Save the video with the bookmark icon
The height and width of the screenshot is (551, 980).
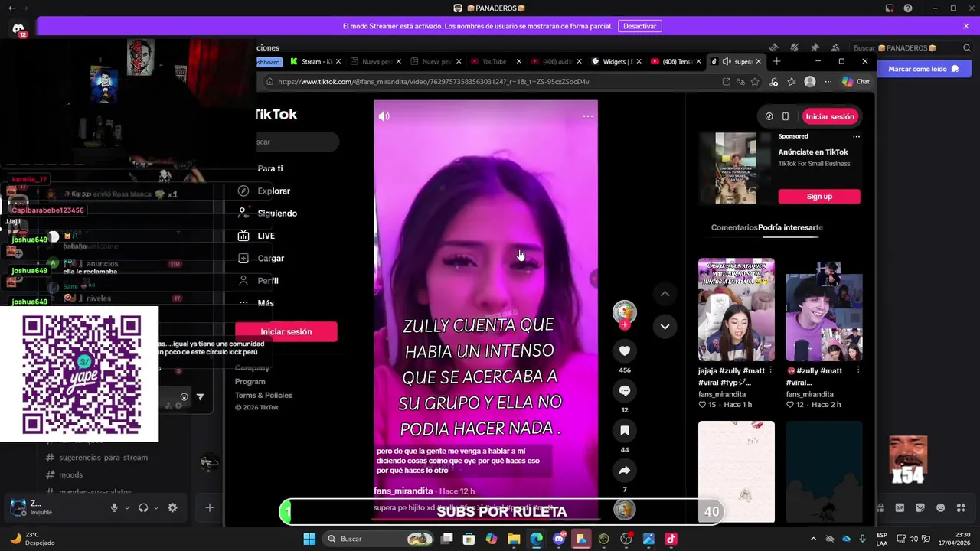[625, 430]
